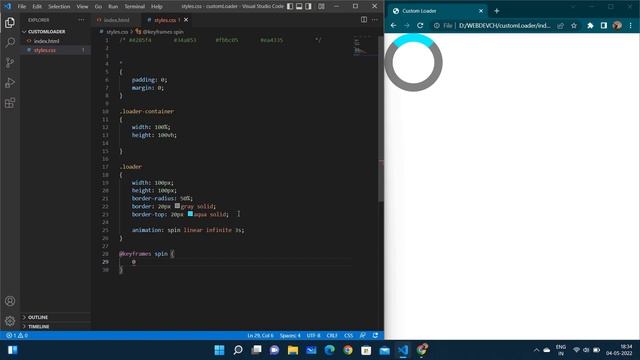This screenshot has width=640, height=360.
Task: Open a new Chrome tab
Action: point(496,11)
